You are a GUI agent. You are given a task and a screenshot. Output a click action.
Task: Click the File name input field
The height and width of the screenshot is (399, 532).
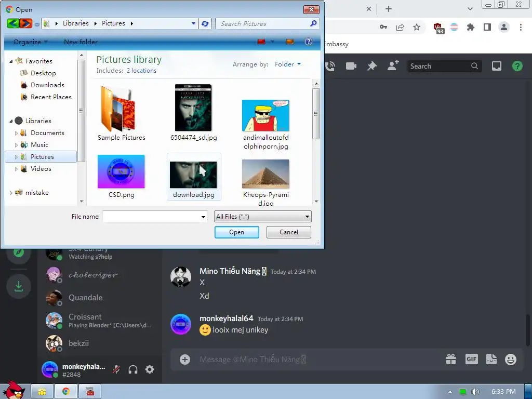pos(151,217)
